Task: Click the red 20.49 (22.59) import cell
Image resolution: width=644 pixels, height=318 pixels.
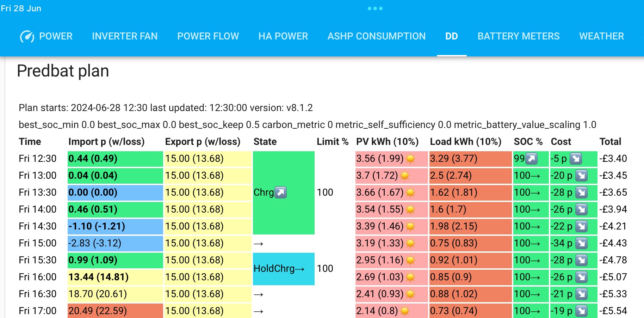Action: [x=115, y=311]
